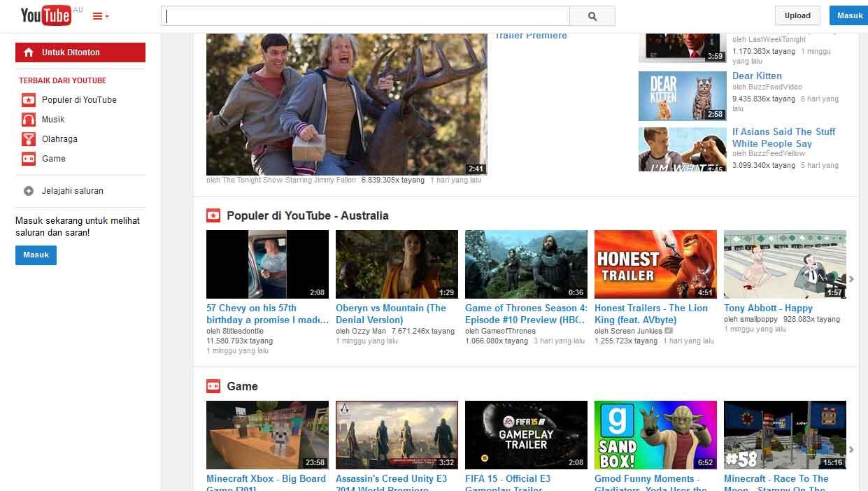868x491 pixels.
Task: Open channel 8titlesdontlie
Action: coord(242,332)
